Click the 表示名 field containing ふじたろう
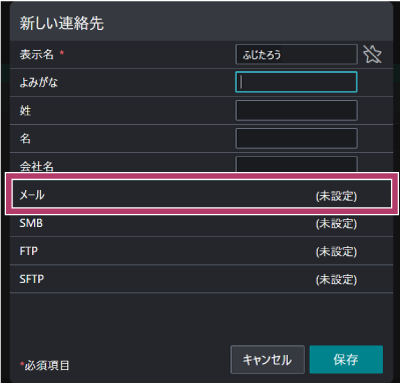Image resolution: width=400 pixels, height=383 pixels. pos(296,54)
